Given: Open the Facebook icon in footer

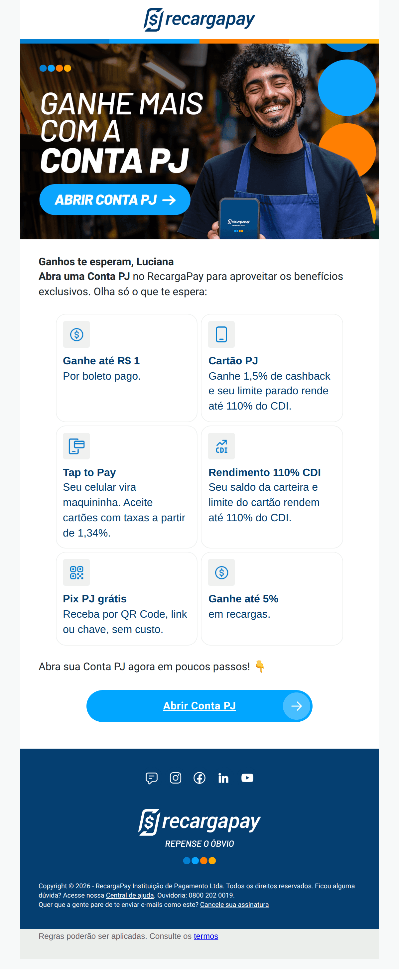Looking at the screenshot, I should tap(199, 778).
